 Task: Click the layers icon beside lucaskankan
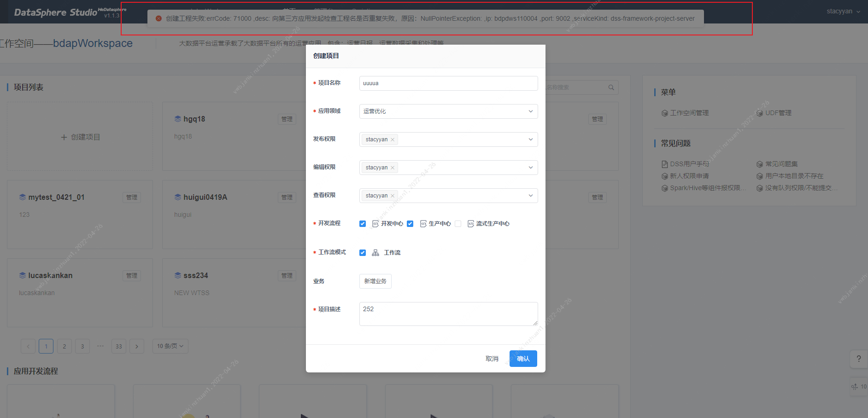pyautogui.click(x=22, y=275)
